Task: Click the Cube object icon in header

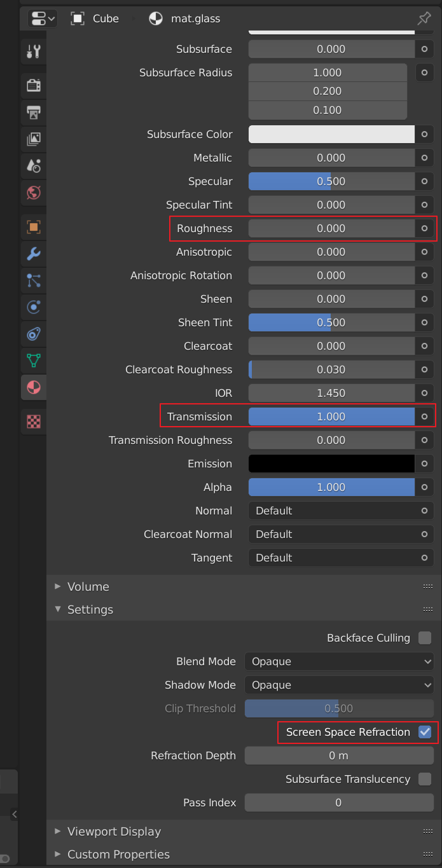Action: coord(78,18)
